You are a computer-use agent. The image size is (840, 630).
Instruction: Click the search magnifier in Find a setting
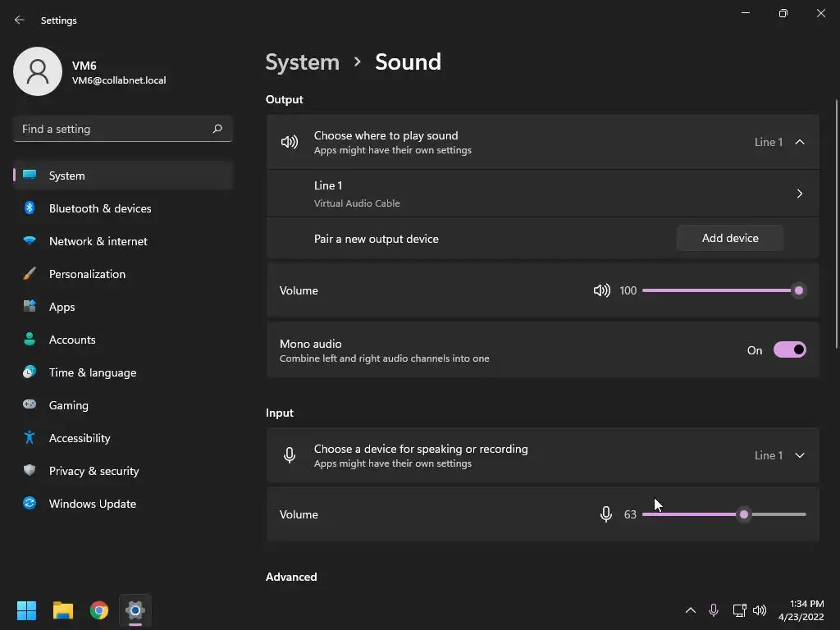pyautogui.click(x=217, y=129)
